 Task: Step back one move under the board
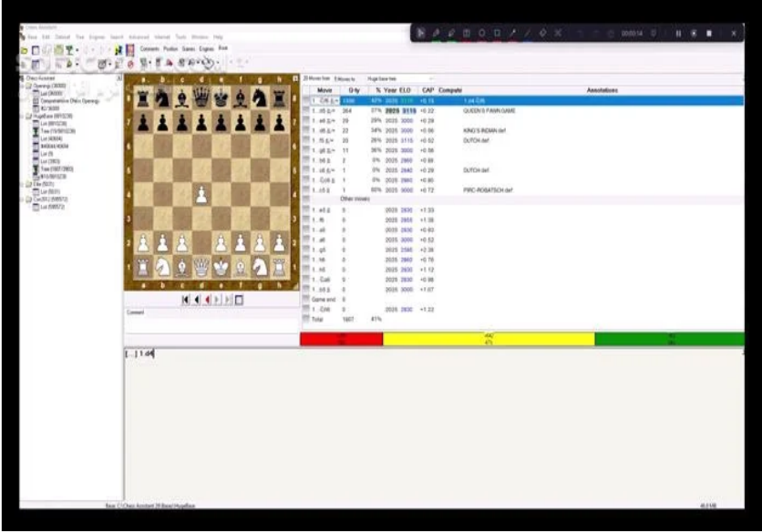196,301
